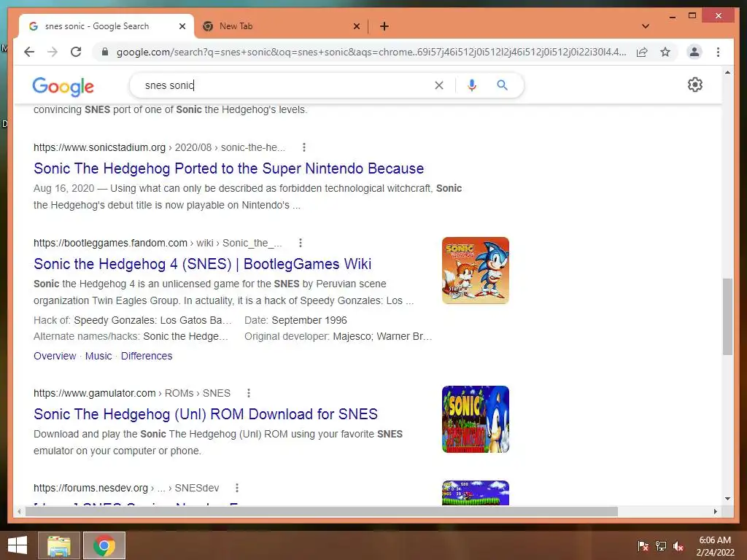747x560 pixels.
Task: Click the horizontal scroll right arrow
Action: (715, 511)
